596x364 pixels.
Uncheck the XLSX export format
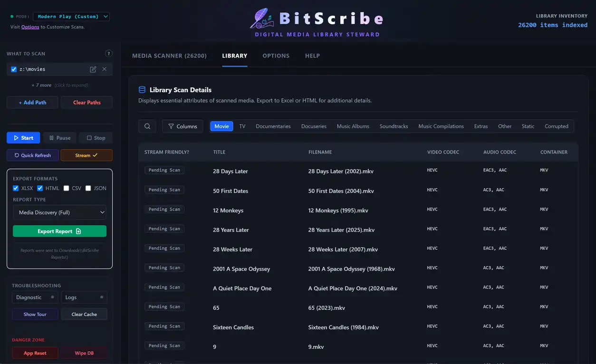pos(16,188)
